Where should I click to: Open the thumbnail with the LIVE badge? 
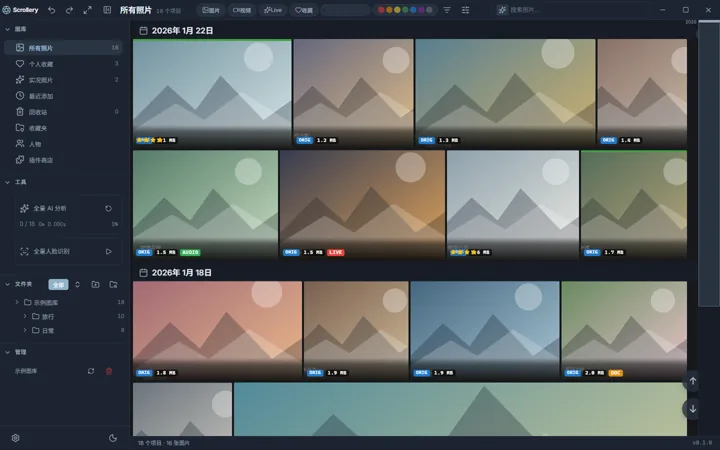click(x=362, y=204)
